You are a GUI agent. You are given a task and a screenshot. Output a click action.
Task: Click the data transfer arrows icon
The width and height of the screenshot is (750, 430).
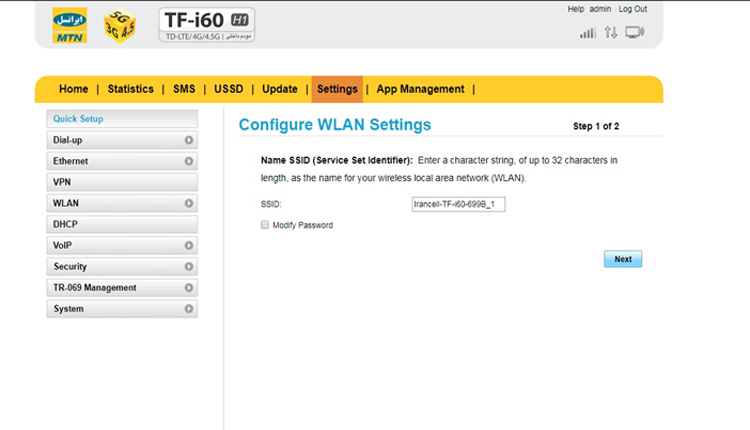611,33
